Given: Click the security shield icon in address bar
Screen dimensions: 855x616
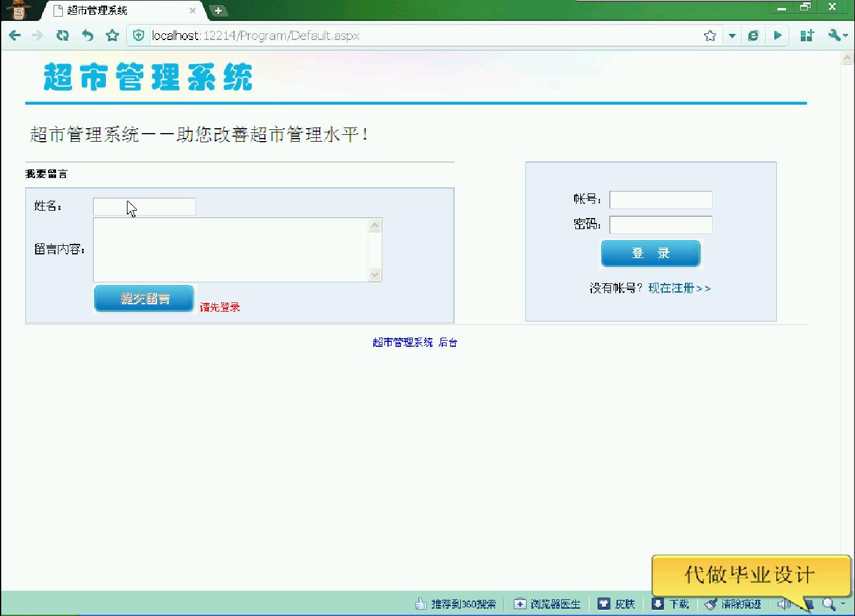Looking at the screenshot, I should [139, 36].
